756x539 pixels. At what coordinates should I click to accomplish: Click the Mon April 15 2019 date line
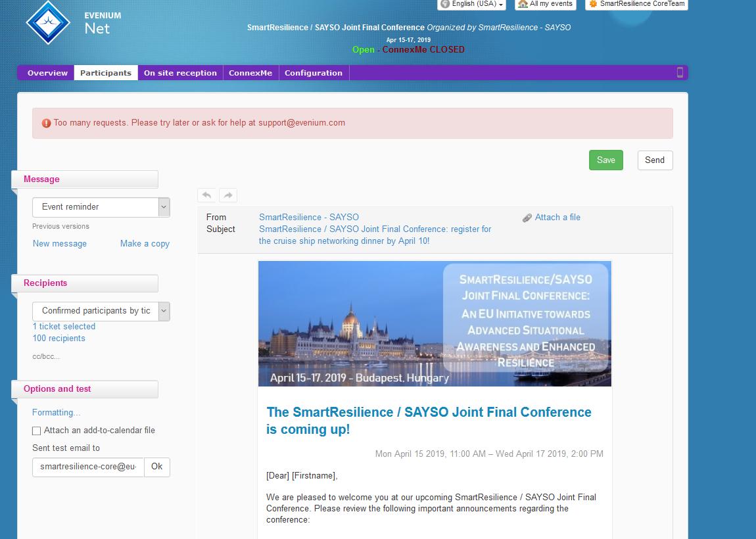coord(489,454)
